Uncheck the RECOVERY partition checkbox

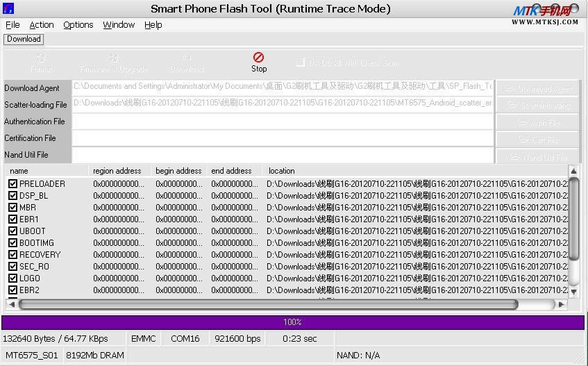(x=13, y=255)
